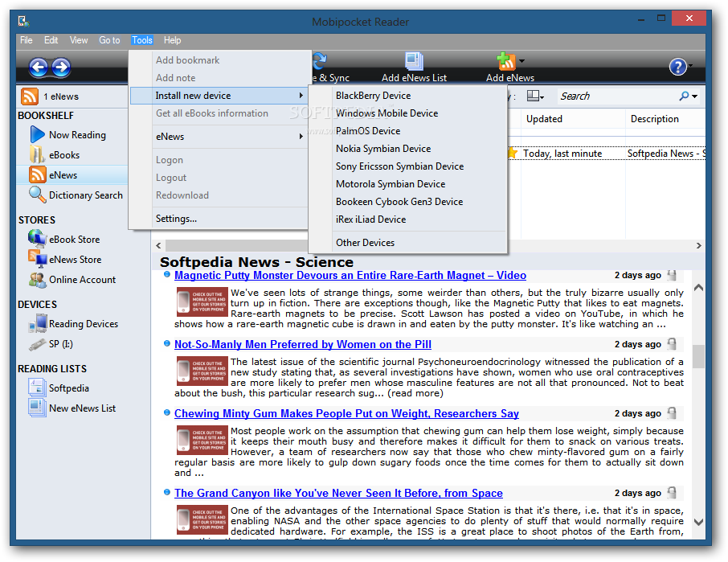Open the Edit menu

tap(51, 40)
